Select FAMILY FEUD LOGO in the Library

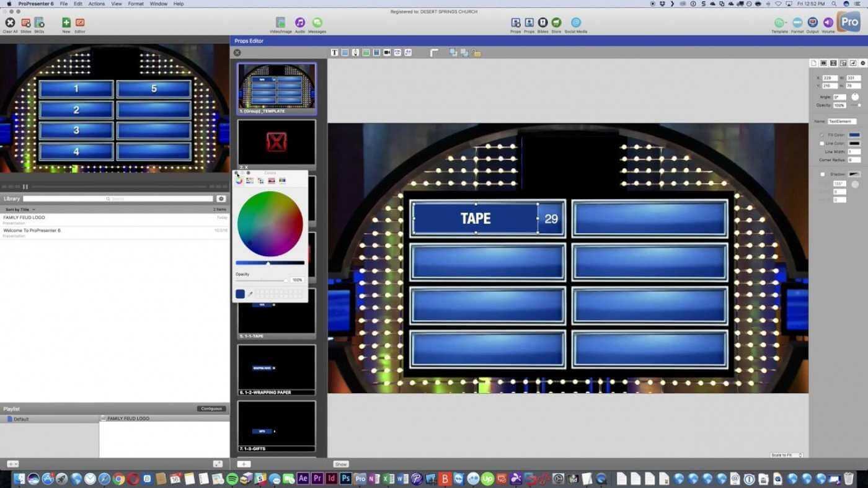coord(115,220)
